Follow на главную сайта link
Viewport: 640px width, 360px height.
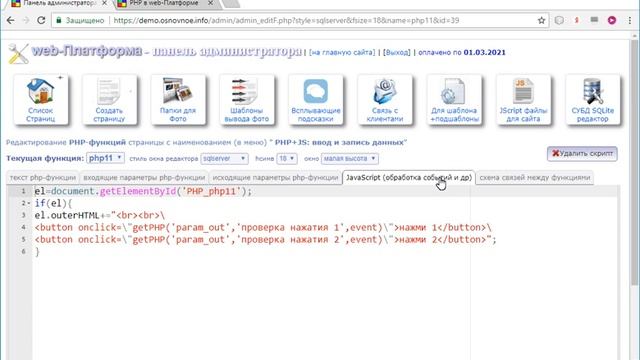[342, 53]
